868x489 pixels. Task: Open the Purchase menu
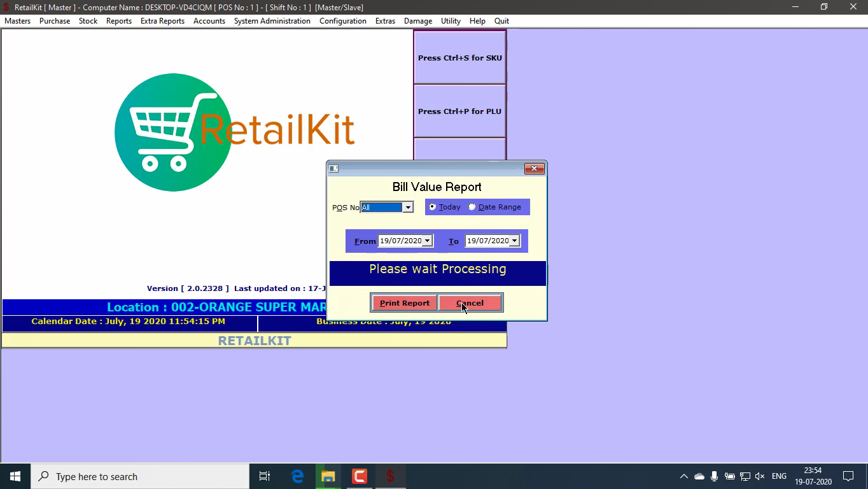[x=55, y=21]
